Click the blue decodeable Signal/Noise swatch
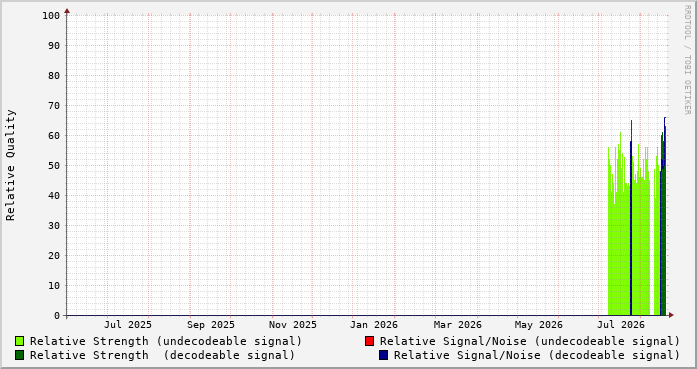 point(383,355)
